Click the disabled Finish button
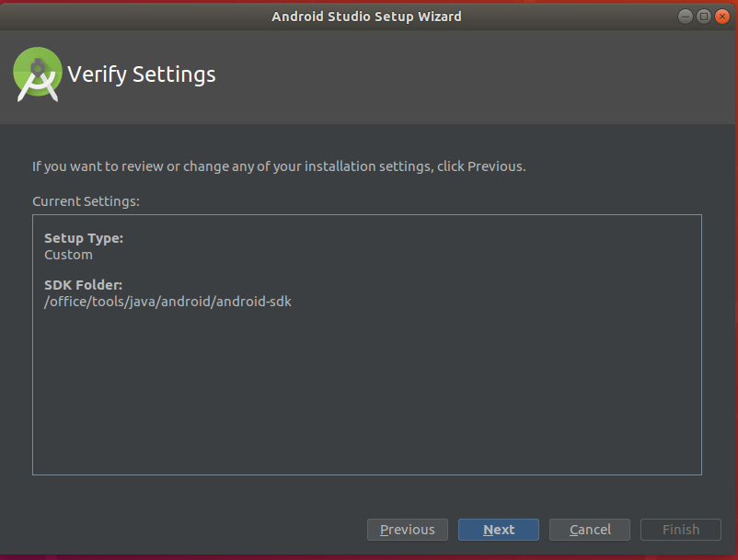This screenshot has height=560, width=738. point(681,530)
